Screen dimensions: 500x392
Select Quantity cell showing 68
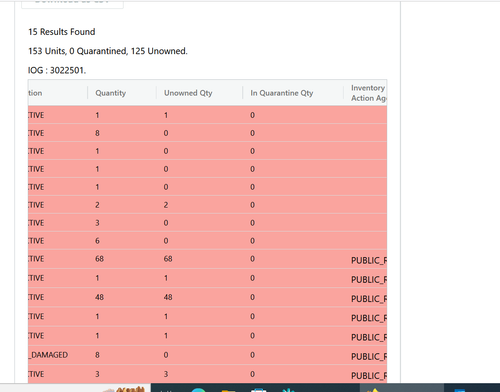[x=99, y=259]
